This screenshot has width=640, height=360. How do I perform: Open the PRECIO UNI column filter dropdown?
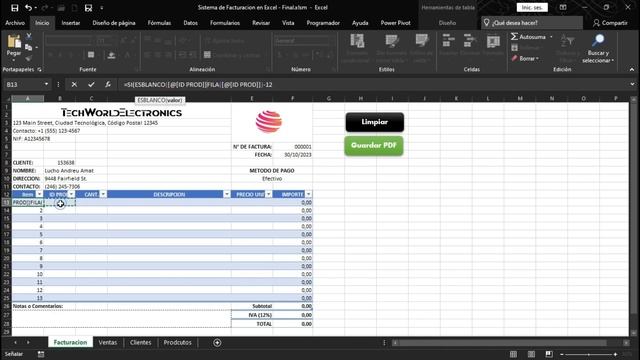[268, 194]
